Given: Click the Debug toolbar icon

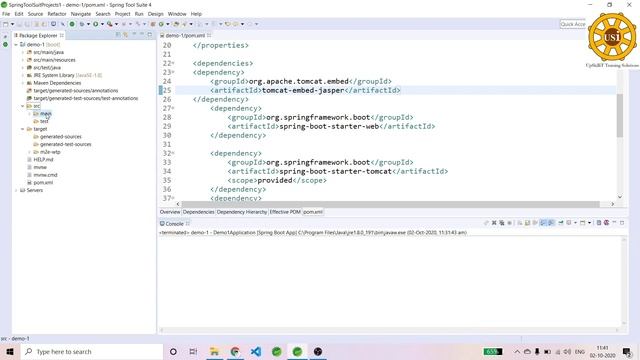Looking at the screenshot, I should click(82, 24).
